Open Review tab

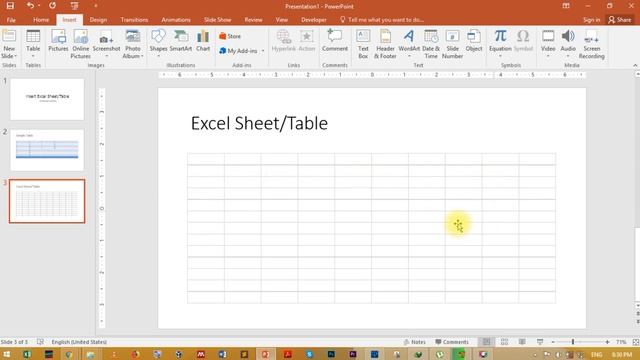pyautogui.click(x=253, y=20)
